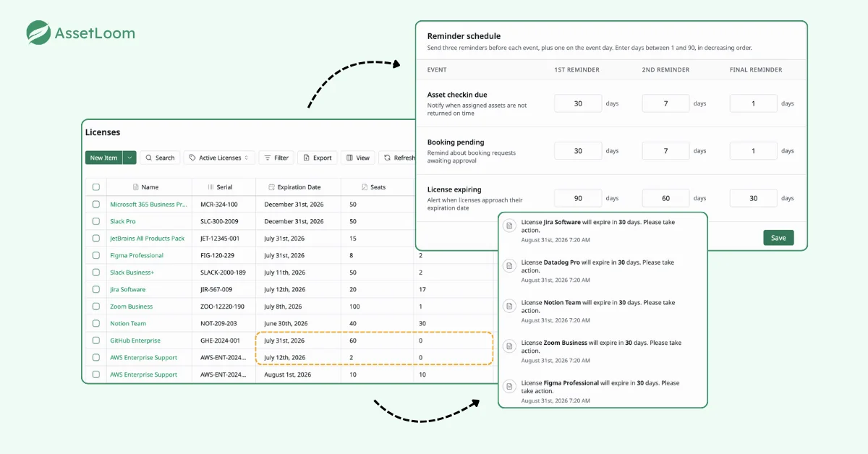
Task: Edit Booking pending 1st reminder days
Action: [578, 151]
